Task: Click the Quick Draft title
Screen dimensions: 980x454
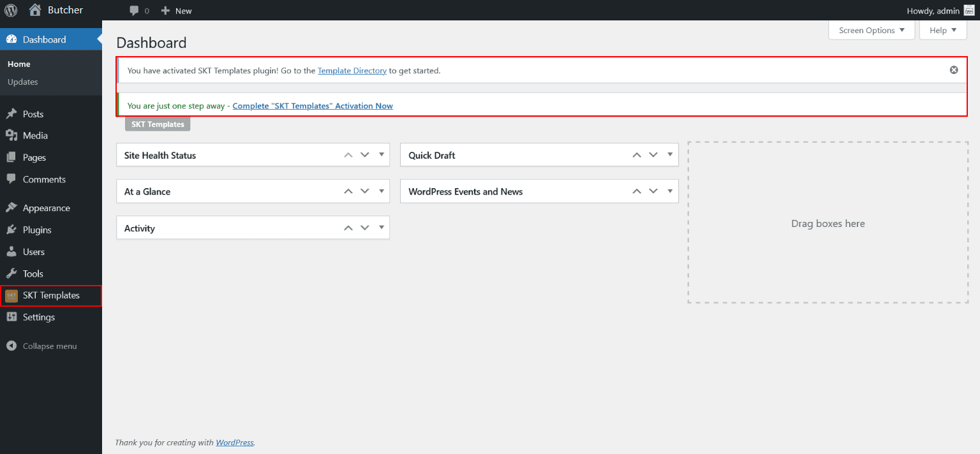Action: [x=432, y=156]
